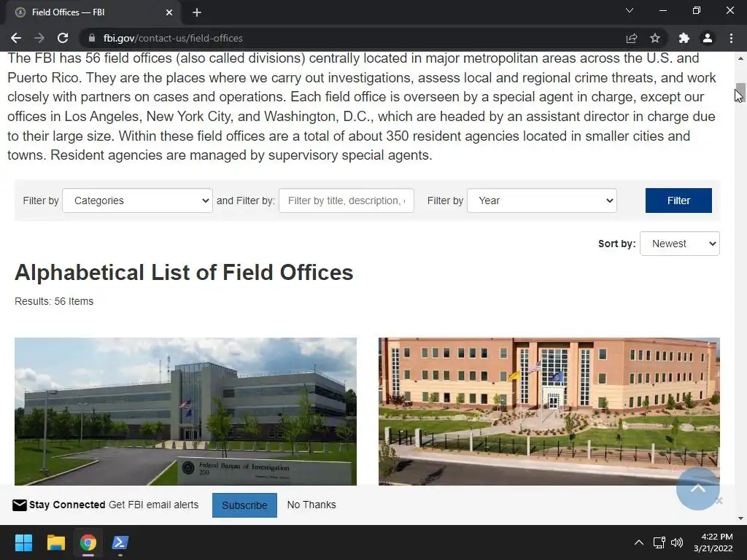747x560 pixels.
Task: Click the 'and Filter by:' label
Action: click(246, 201)
